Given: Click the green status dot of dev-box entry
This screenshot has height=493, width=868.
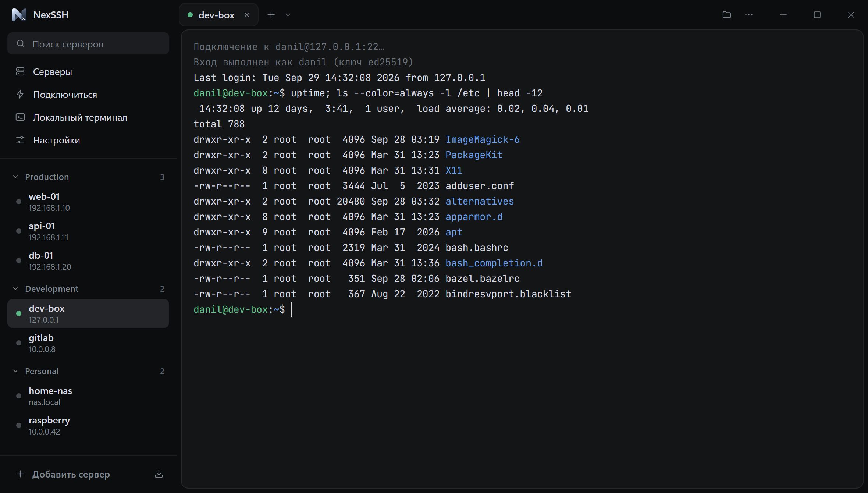Looking at the screenshot, I should point(19,313).
